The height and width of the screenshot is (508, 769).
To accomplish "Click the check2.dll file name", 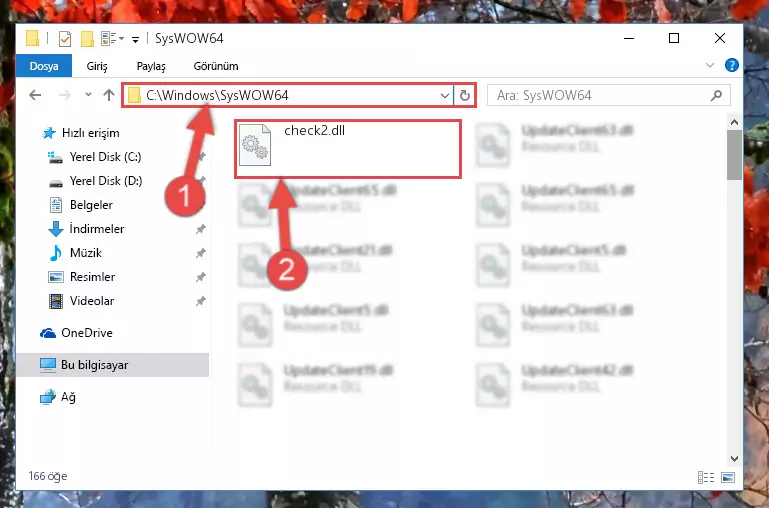I will 314,130.
